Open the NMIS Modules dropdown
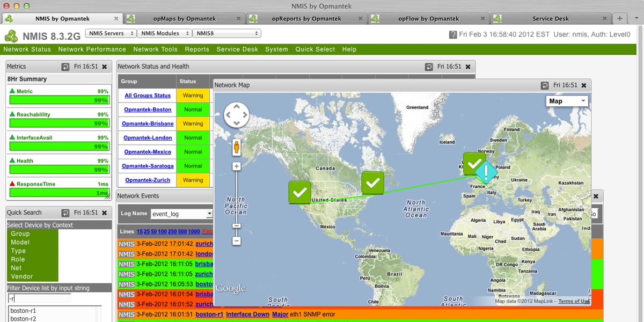644x322 pixels. tap(164, 33)
